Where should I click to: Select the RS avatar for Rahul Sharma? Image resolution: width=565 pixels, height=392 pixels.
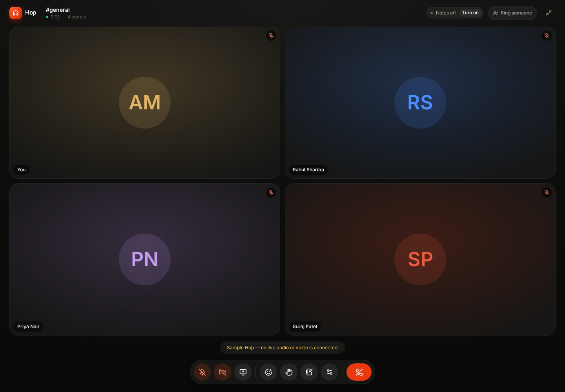pos(420,103)
